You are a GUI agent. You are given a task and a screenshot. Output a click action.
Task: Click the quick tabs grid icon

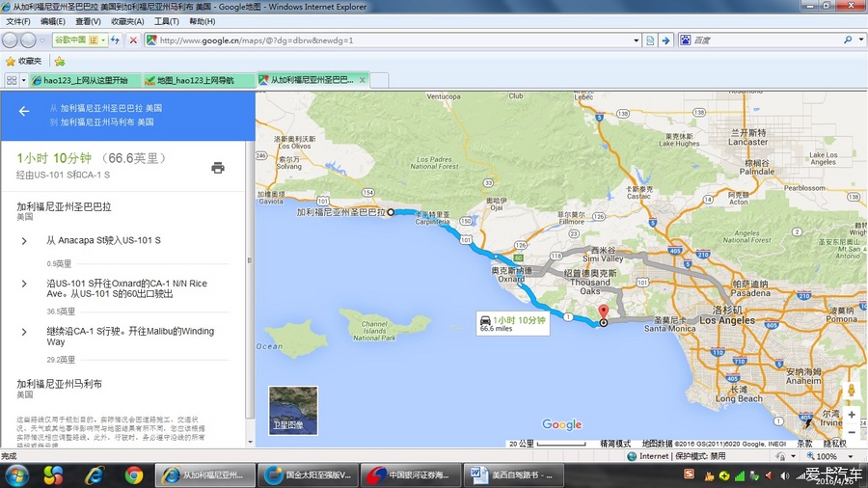[x=11, y=80]
